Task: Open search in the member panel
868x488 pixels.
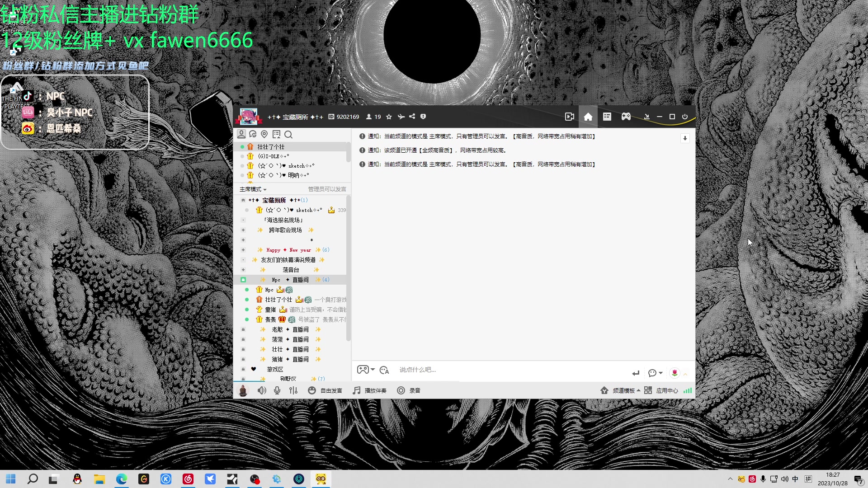Action: click(x=288, y=135)
